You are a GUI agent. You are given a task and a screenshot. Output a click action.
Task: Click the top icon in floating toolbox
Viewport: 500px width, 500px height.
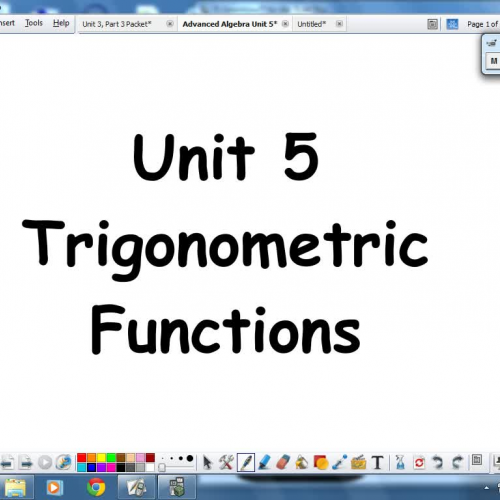click(492, 43)
